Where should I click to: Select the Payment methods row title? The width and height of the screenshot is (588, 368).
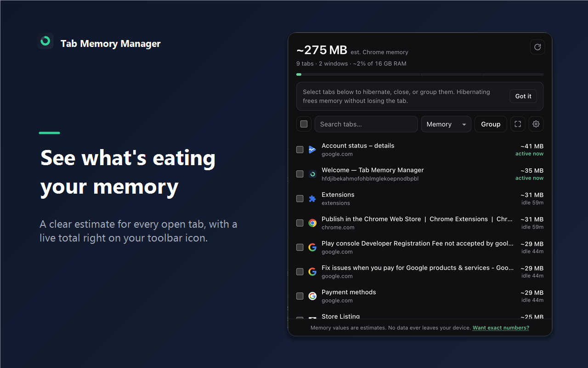pos(349,292)
